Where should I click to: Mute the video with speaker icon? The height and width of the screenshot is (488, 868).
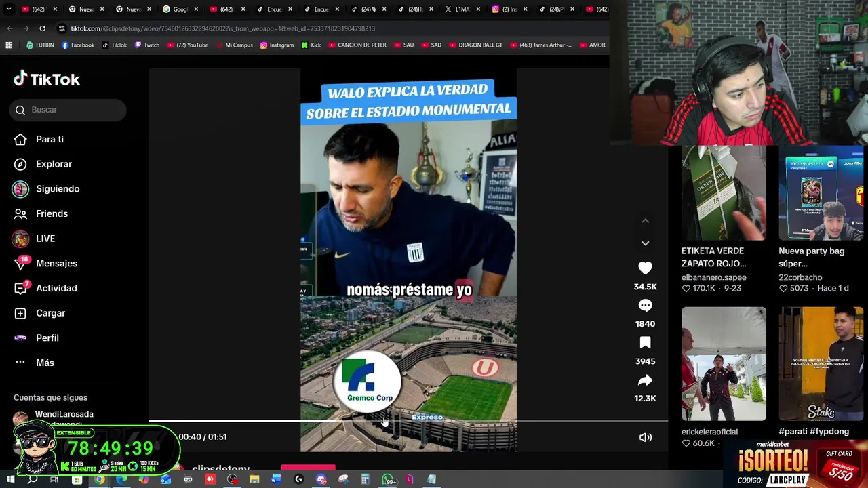pos(645,437)
